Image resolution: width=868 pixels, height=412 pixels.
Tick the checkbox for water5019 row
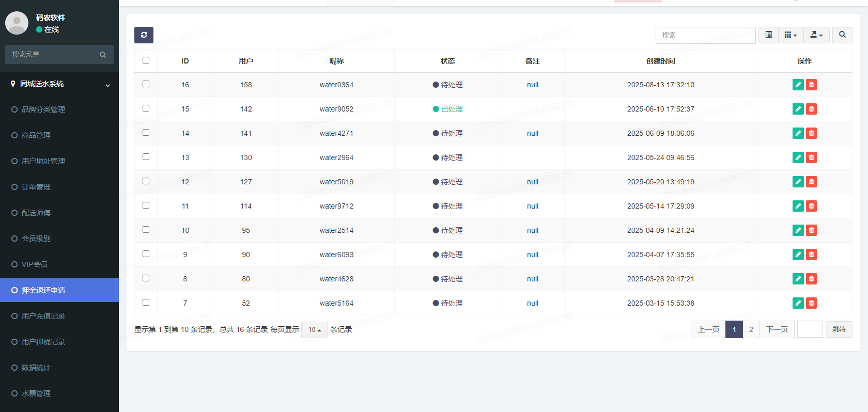pos(146,181)
